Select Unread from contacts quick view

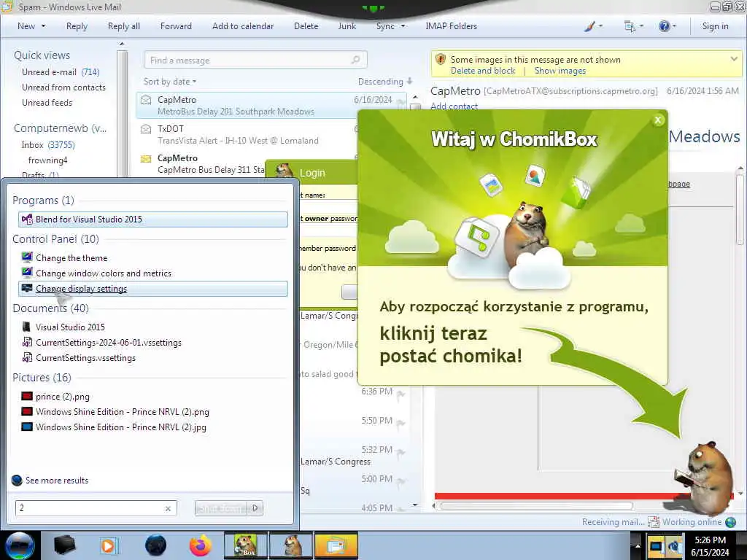point(63,87)
